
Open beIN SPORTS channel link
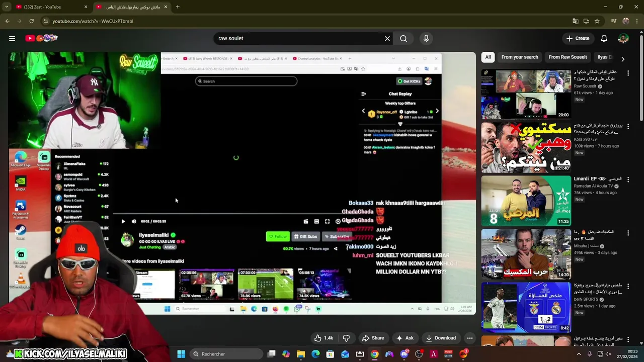[x=587, y=299]
